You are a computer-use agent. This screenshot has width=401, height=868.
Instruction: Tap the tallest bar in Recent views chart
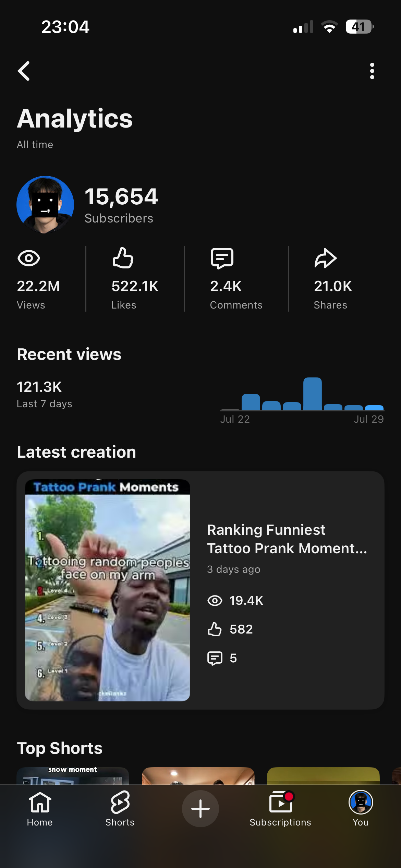click(313, 394)
